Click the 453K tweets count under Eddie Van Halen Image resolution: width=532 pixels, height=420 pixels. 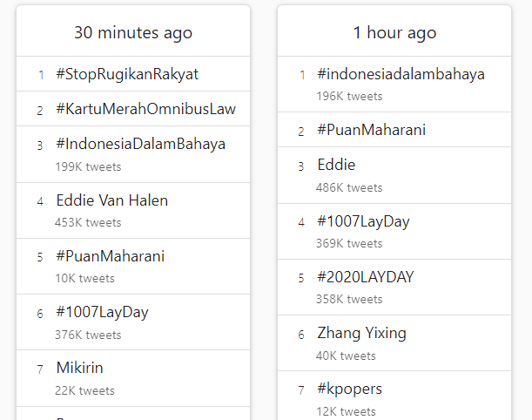(x=88, y=223)
